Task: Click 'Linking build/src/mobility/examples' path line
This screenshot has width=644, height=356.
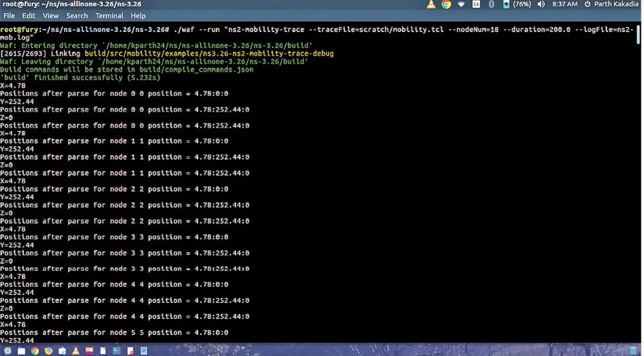Action: pos(167,53)
